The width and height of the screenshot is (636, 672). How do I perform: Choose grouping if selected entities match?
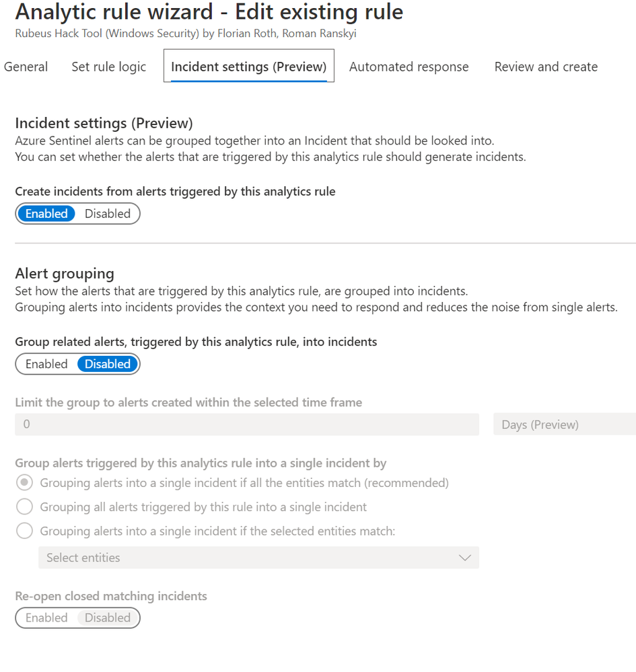tap(24, 531)
